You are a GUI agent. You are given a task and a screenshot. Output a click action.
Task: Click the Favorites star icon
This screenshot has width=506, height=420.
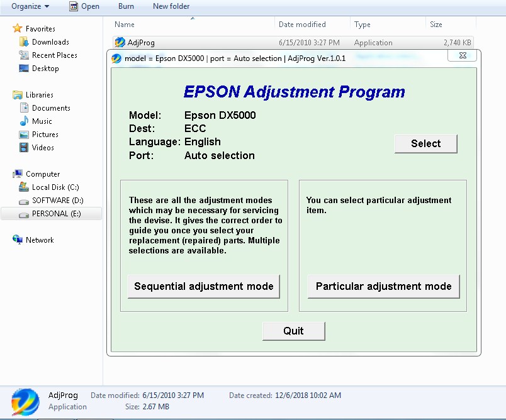(18, 28)
